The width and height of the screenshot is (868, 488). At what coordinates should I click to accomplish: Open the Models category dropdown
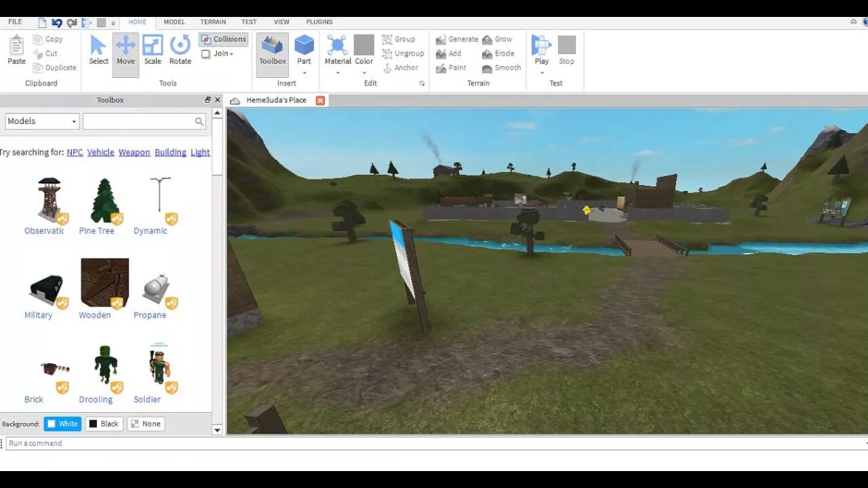[42, 121]
